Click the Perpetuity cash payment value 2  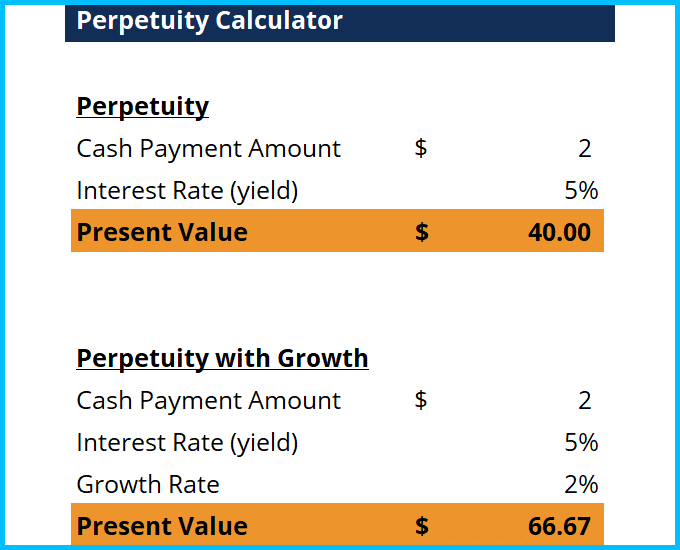(x=584, y=149)
